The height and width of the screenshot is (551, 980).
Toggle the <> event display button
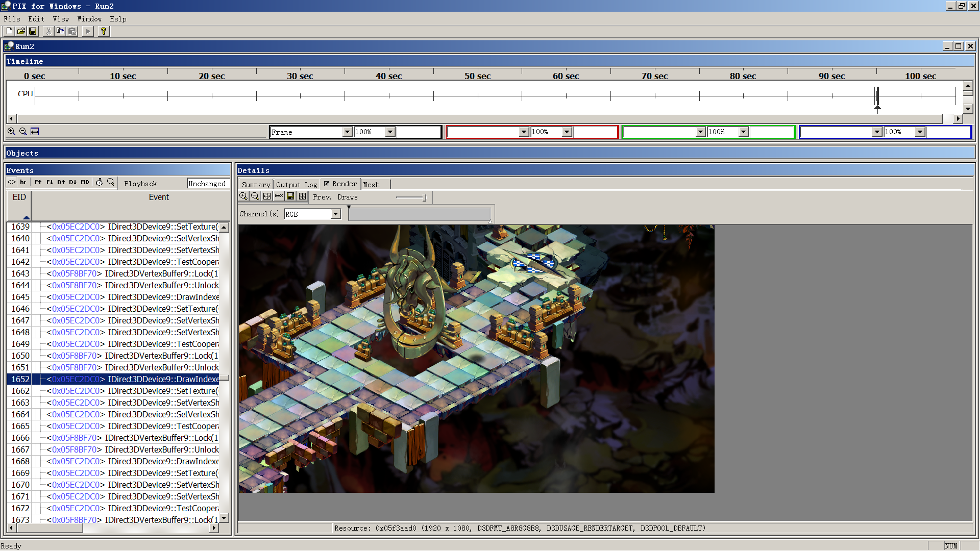point(12,182)
